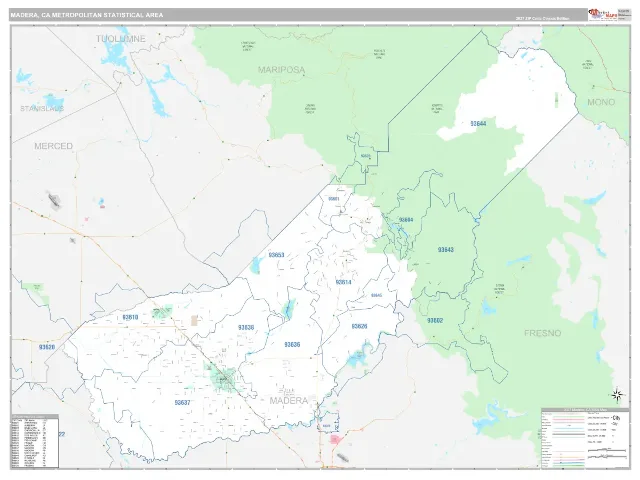This screenshot has width=640, height=480.
Task: Select ZIP code 93626 label
Action: 359,326
